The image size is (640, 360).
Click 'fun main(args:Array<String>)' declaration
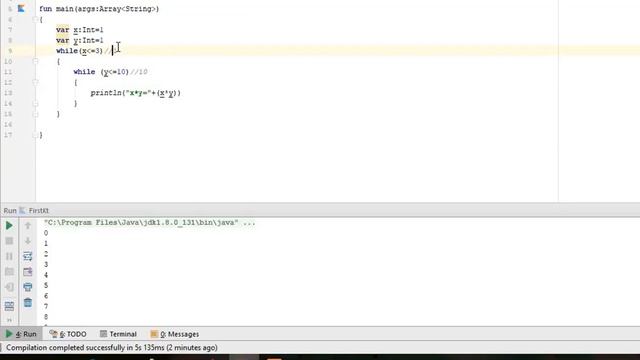click(99, 9)
